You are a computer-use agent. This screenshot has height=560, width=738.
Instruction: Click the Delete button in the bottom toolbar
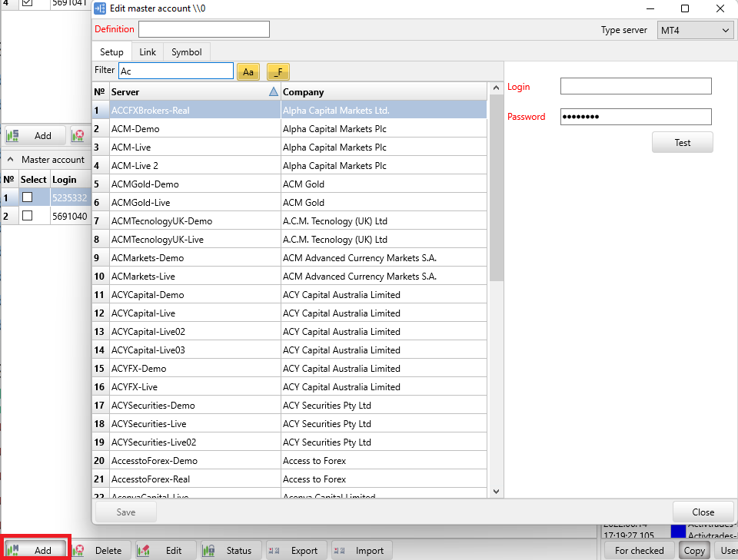[100, 550]
